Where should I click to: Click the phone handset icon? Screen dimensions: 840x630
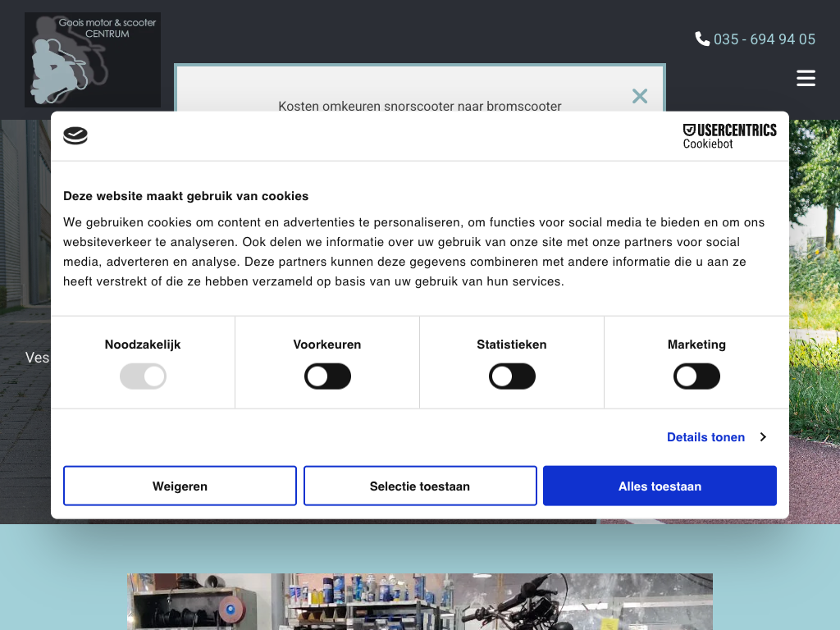click(x=702, y=39)
